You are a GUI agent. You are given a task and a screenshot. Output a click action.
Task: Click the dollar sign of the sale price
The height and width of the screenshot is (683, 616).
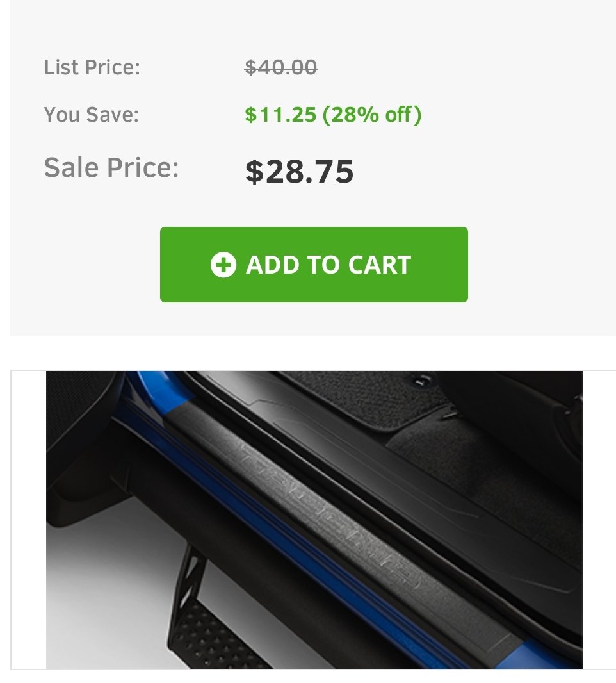pos(255,171)
